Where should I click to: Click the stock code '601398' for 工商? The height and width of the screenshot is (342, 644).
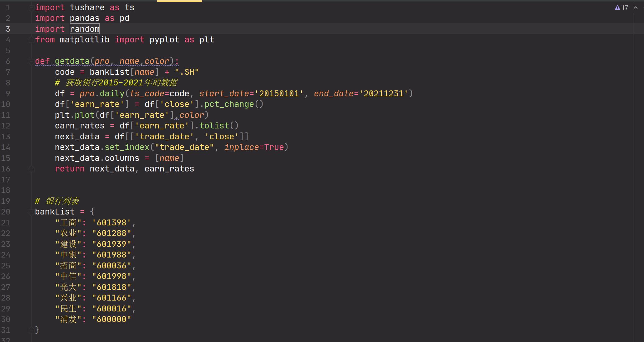pyautogui.click(x=111, y=223)
